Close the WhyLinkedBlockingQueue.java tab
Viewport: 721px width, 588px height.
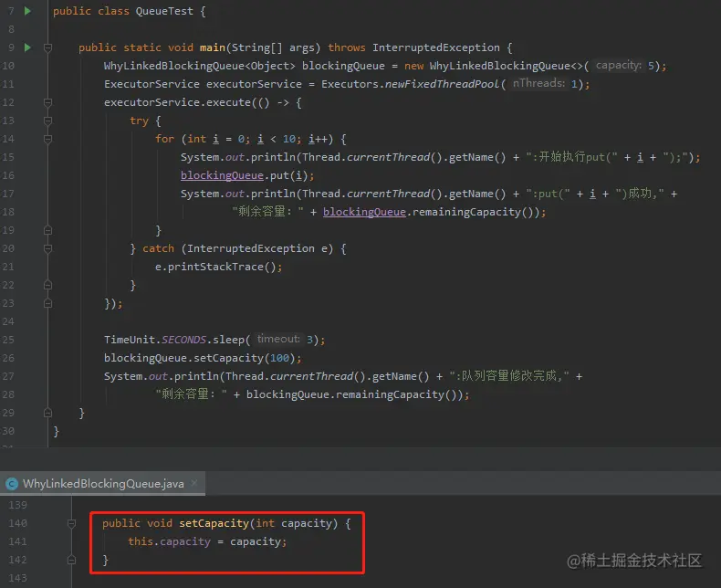click(x=194, y=483)
